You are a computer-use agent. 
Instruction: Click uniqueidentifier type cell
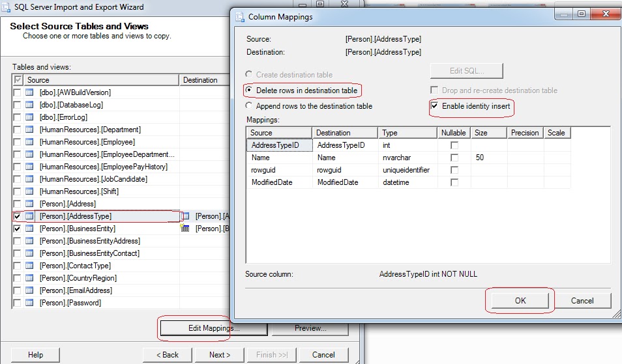pyautogui.click(x=407, y=170)
